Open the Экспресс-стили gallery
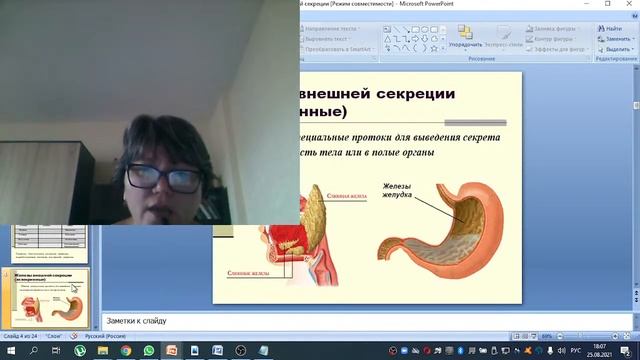The image size is (640, 360). point(503,37)
